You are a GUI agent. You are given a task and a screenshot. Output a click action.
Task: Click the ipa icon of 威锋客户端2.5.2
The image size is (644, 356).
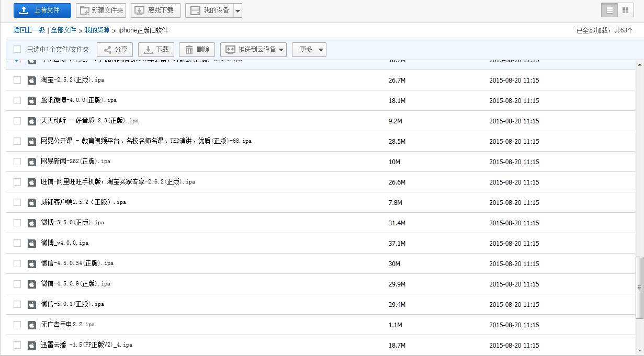tap(32, 203)
